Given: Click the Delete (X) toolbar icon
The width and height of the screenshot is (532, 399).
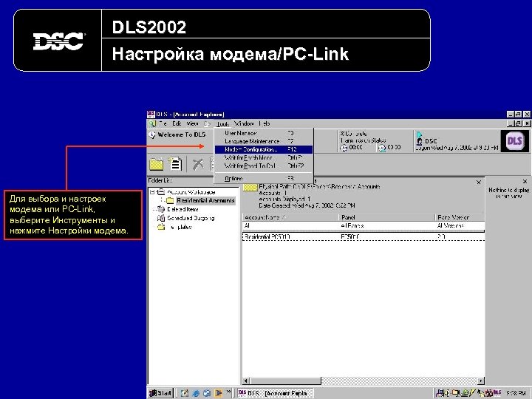Looking at the screenshot, I should [198, 164].
